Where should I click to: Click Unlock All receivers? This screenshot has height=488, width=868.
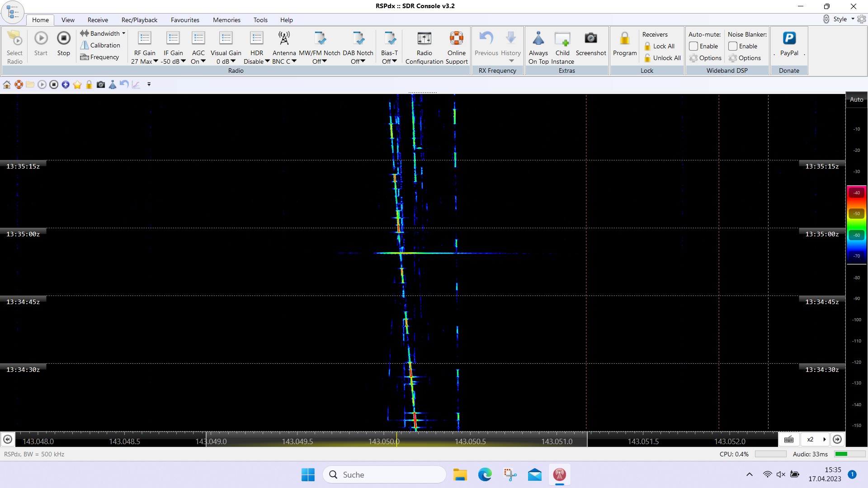(662, 58)
